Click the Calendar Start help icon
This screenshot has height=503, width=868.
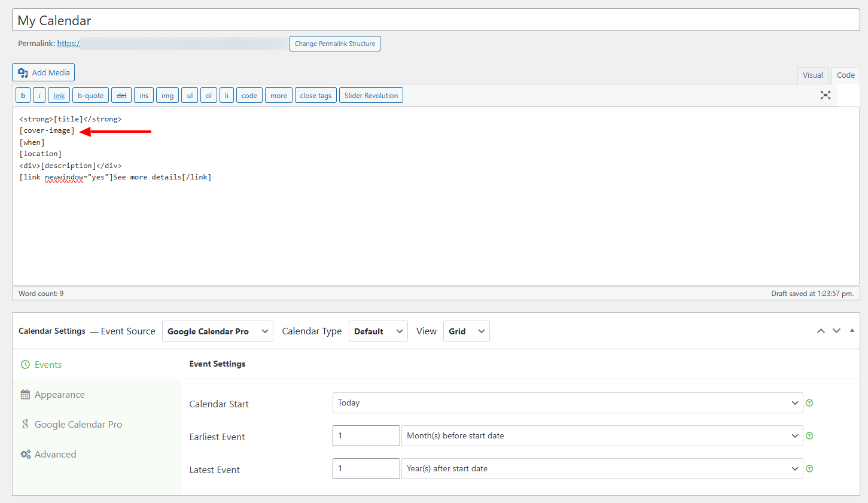809,403
